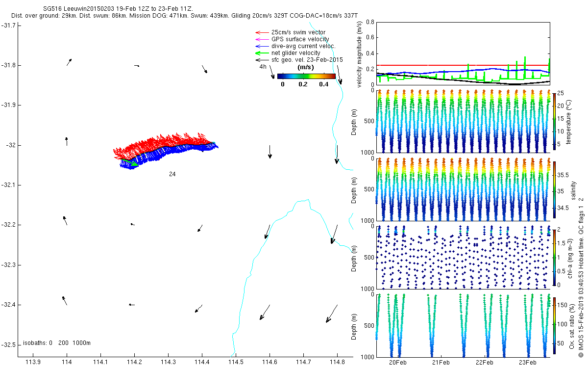Click the velocity (m/s) horizontal colorbar
Viewport: 588px width, 368px height.
306,76
